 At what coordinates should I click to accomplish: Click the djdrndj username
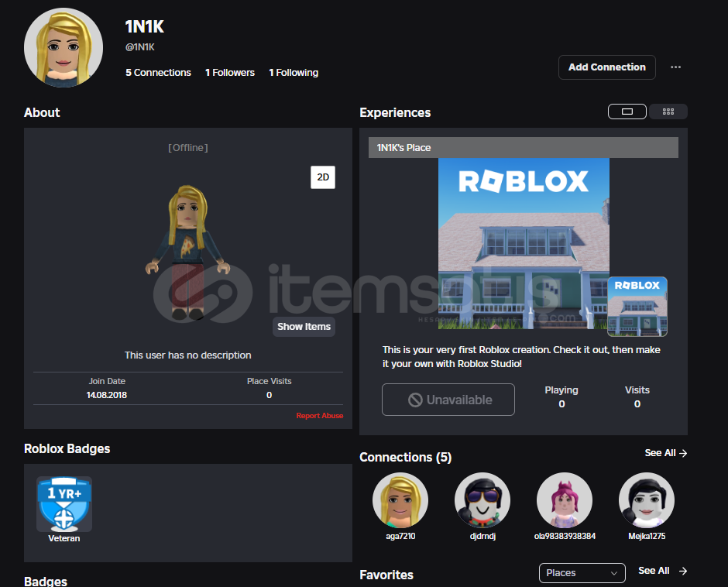(482, 536)
